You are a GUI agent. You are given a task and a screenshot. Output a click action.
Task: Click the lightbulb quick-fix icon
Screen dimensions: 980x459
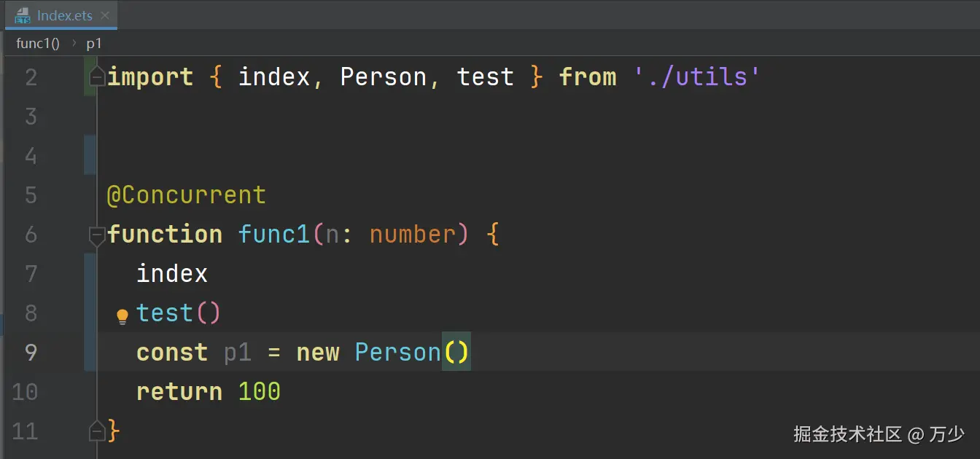coord(122,315)
